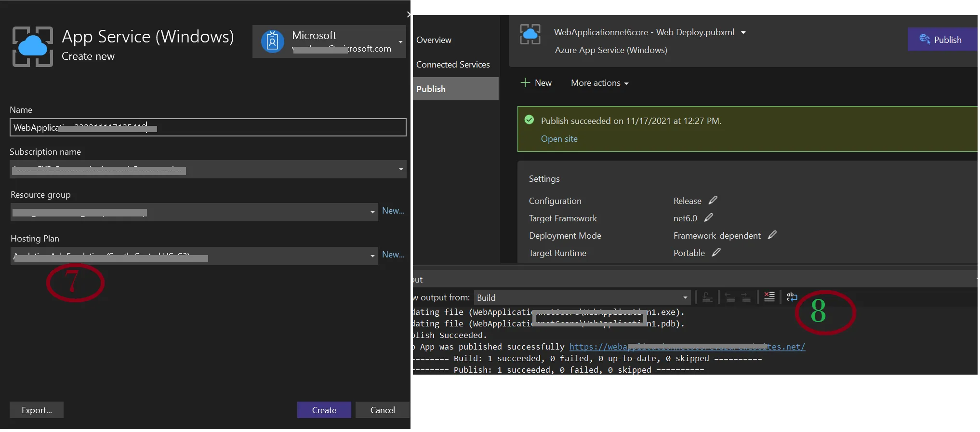Click the 'Portable' target runtime value
980x432 pixels.
tap(689, 253)
